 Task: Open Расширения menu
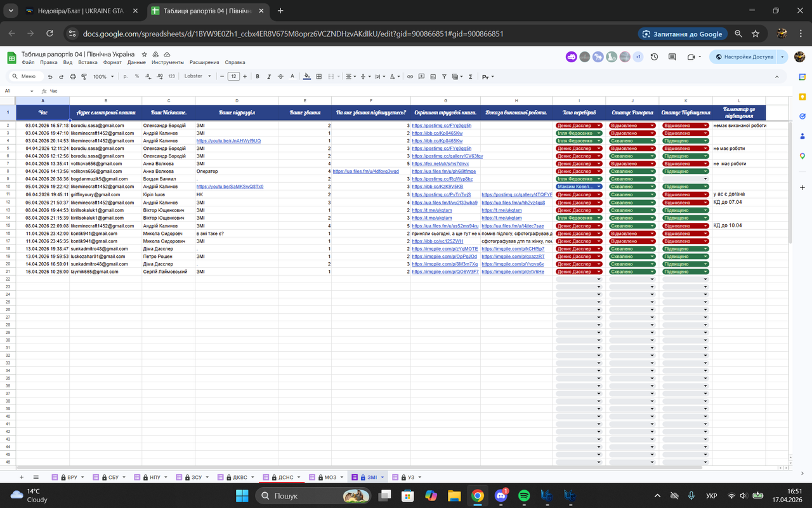tap(204, 63)
